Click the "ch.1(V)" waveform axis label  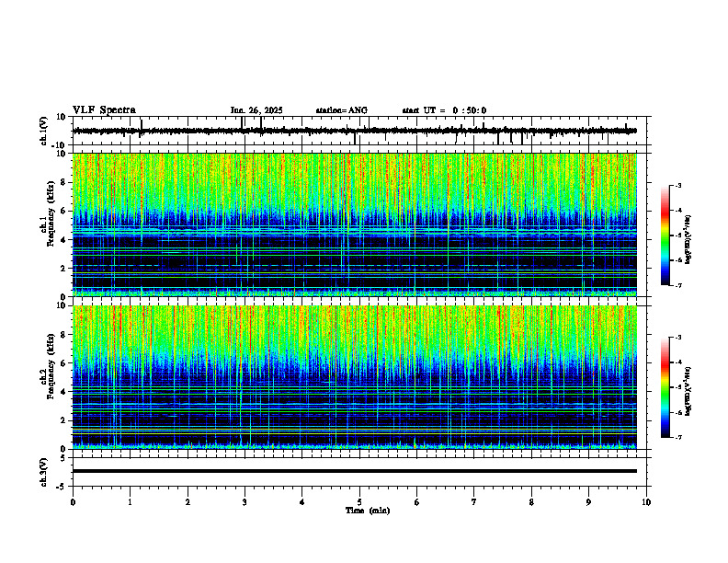coord(44,131)
